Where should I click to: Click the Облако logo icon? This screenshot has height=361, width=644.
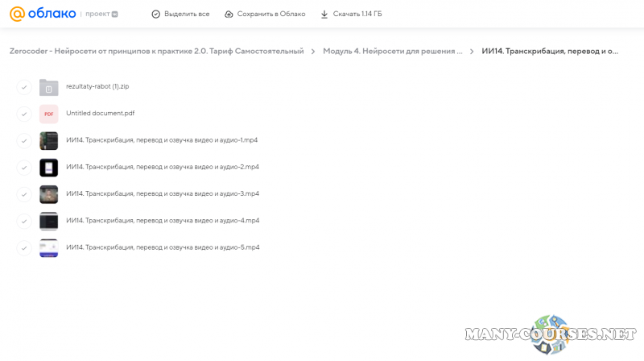point(17,14)
